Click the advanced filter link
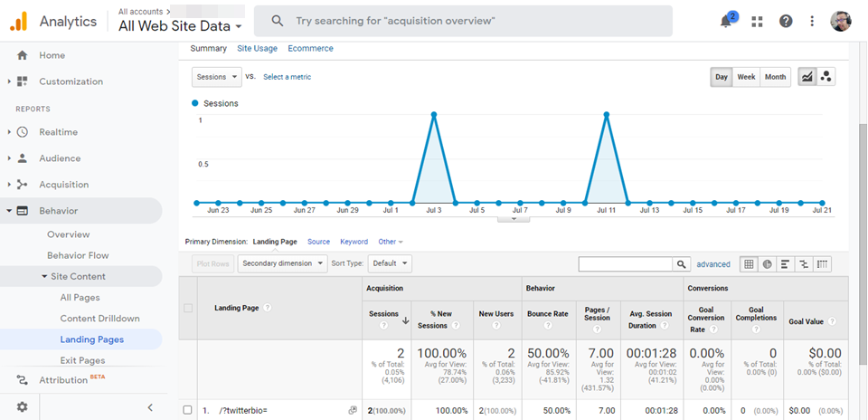868x420 pixels. click(713, 264)
